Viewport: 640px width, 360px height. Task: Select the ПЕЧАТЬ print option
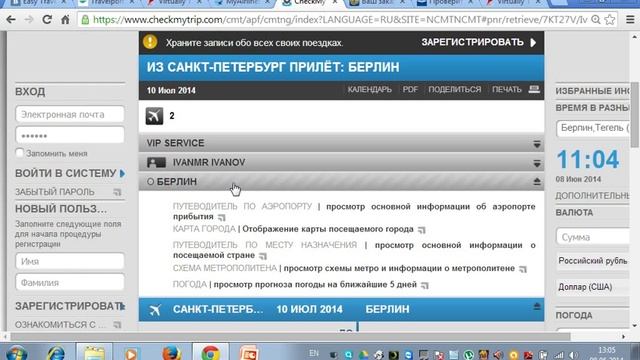507,89
